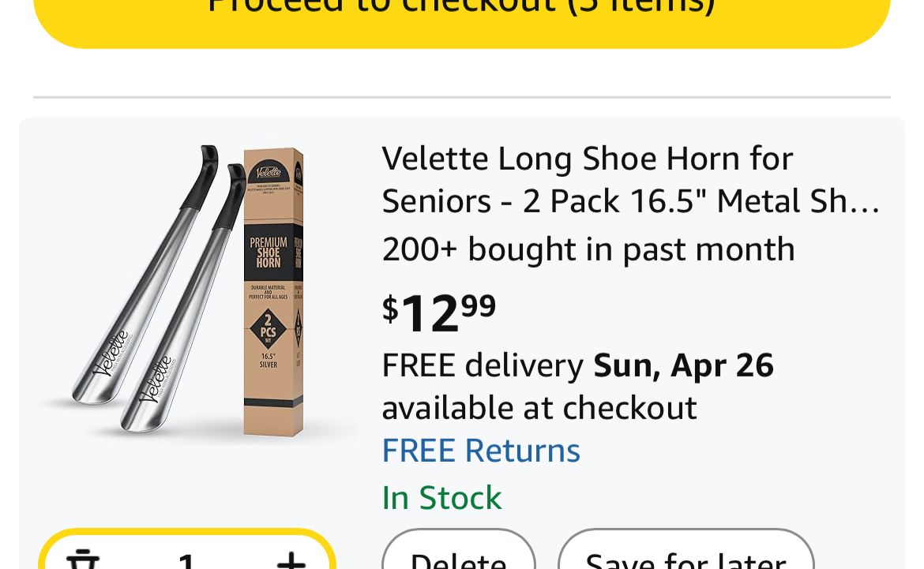The width and height of the screenshot is (924, 569).
Task: Click the In Stock status text
Action: pyautogui.click(x=441, y=498)
